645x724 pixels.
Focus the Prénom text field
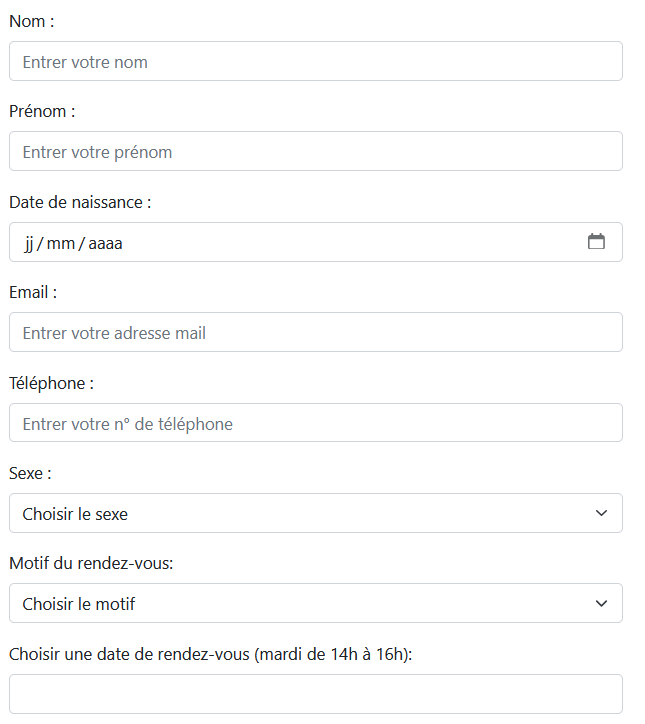point(316,151)
